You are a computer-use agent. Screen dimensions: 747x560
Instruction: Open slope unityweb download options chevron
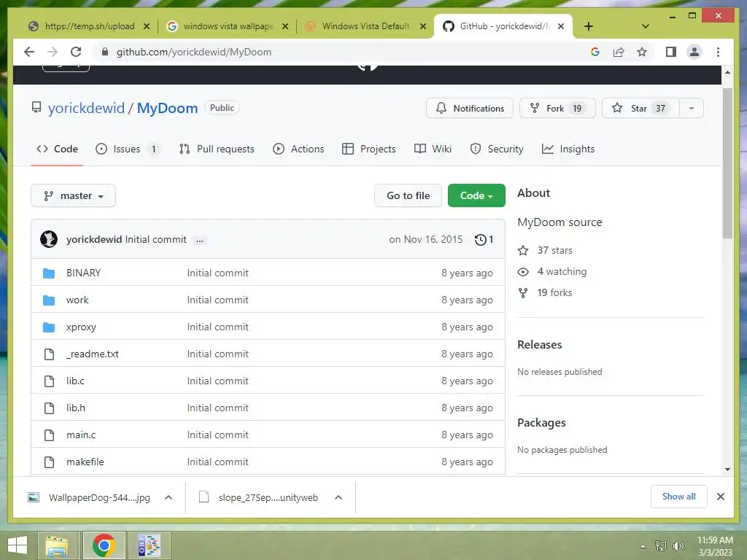(338, 497)
